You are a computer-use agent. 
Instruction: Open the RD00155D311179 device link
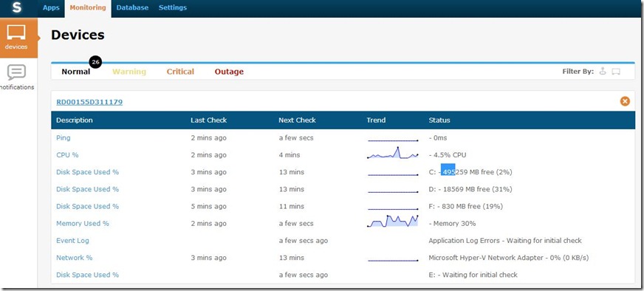point(89,102)
